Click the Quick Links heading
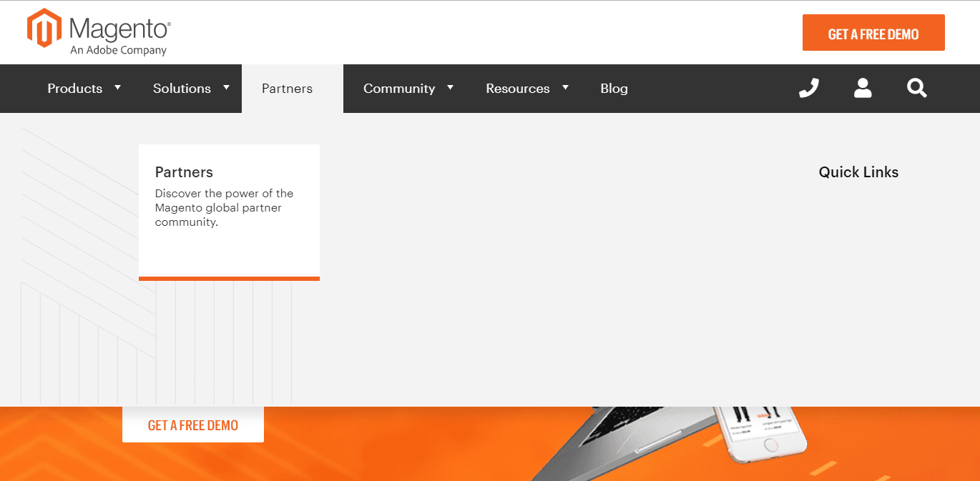Image resolution: width=980 pixels, height=481 pixels. click(x=858, y=172)
